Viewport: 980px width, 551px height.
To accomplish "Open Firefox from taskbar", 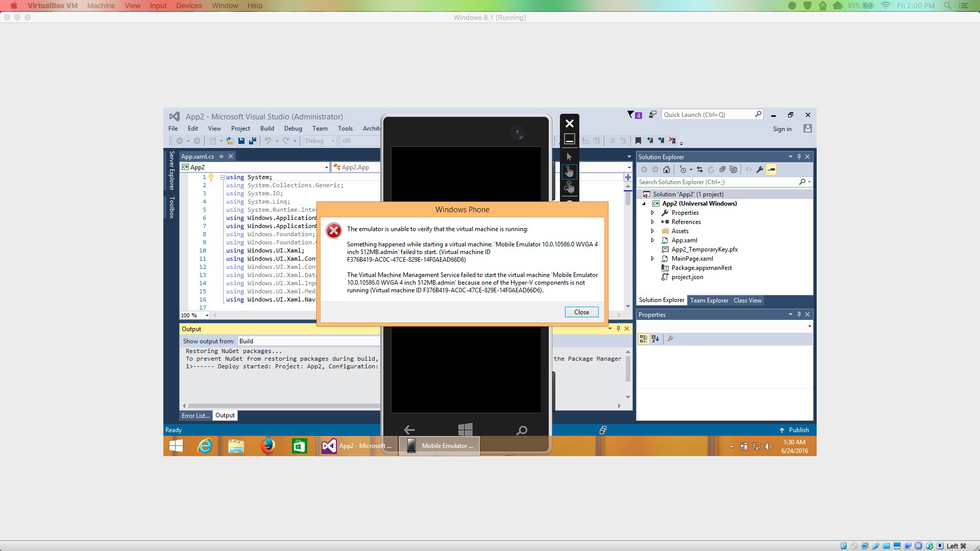I will tap(267, 446).
